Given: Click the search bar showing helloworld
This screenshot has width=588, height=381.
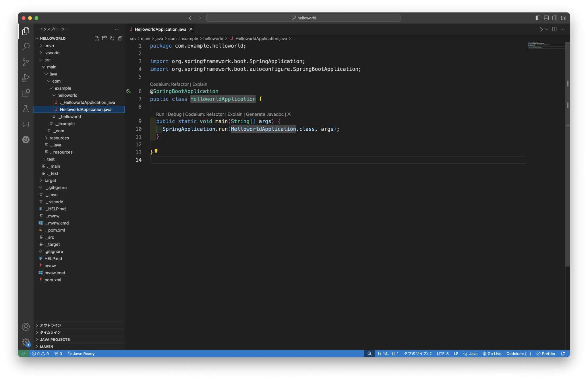Looking at the screenshot, I should point(303,18).
